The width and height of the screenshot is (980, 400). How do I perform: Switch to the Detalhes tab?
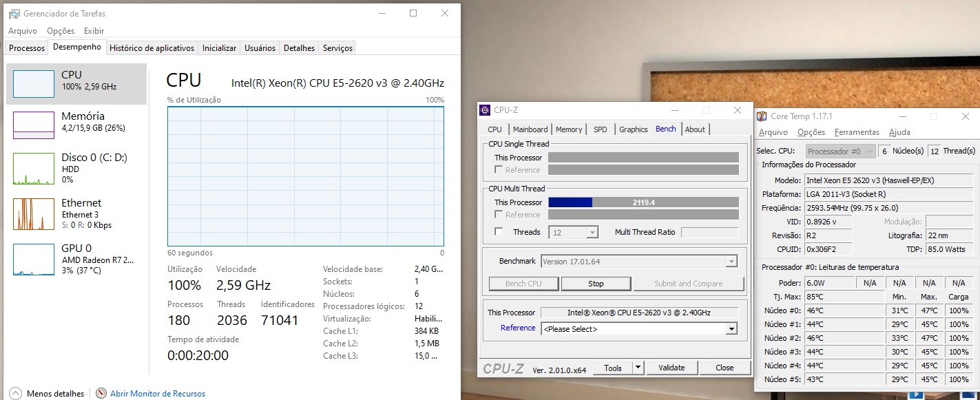(x=299, y=48)
